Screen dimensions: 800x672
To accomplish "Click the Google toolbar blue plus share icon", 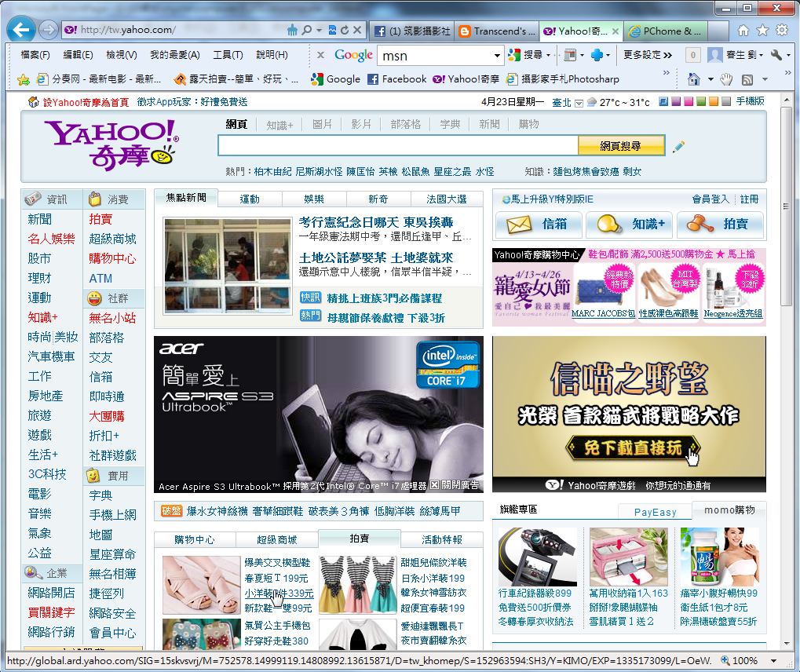I will point(597,55).
